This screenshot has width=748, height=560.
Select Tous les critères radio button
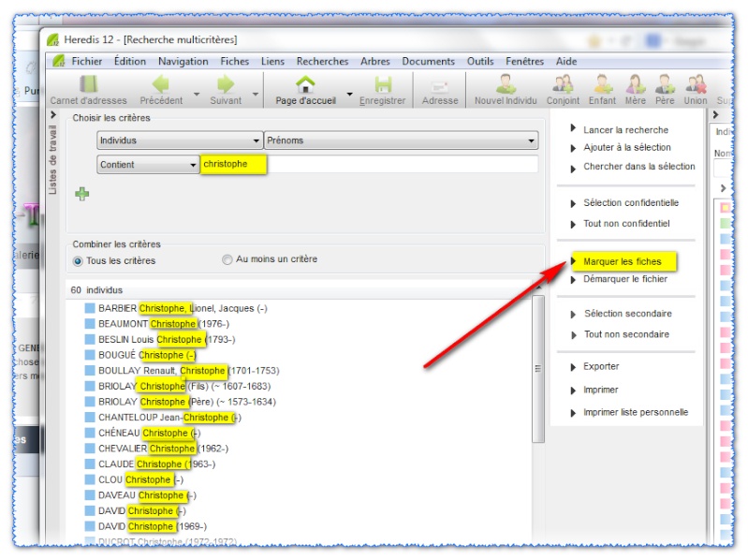click(78, 261)
